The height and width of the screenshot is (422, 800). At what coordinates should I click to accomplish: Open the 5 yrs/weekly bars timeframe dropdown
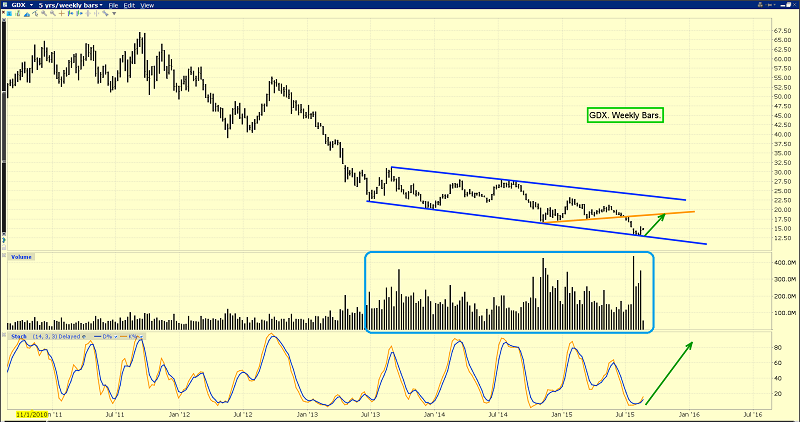[x=70, y=5]
